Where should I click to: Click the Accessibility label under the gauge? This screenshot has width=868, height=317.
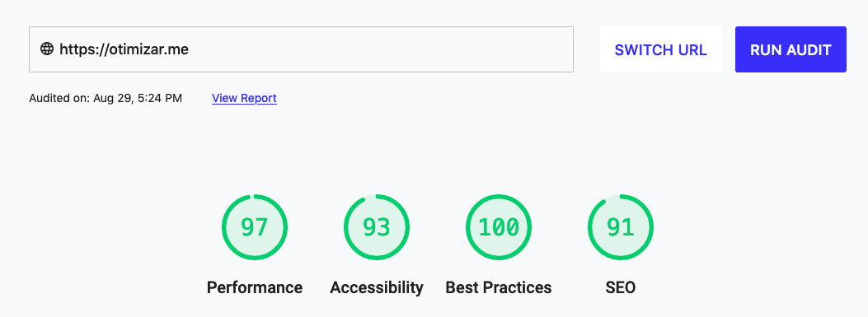tap(377, 287)
